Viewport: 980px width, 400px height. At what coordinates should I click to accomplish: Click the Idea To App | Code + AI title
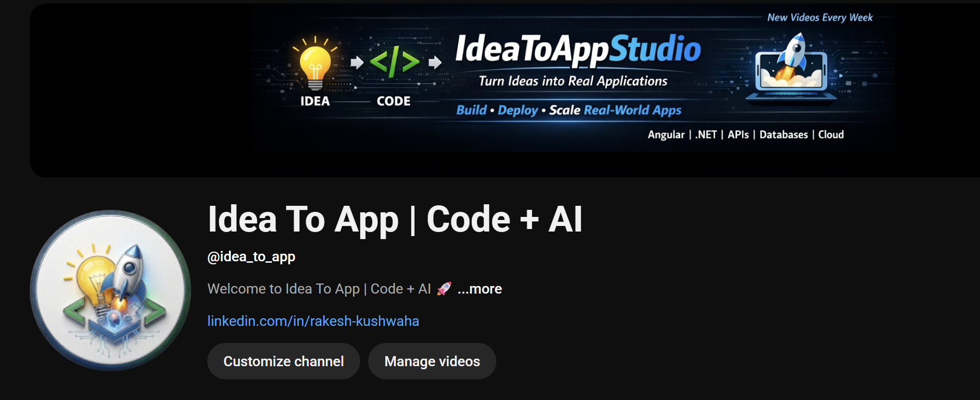pyautogui.click(x=394, y=219)
